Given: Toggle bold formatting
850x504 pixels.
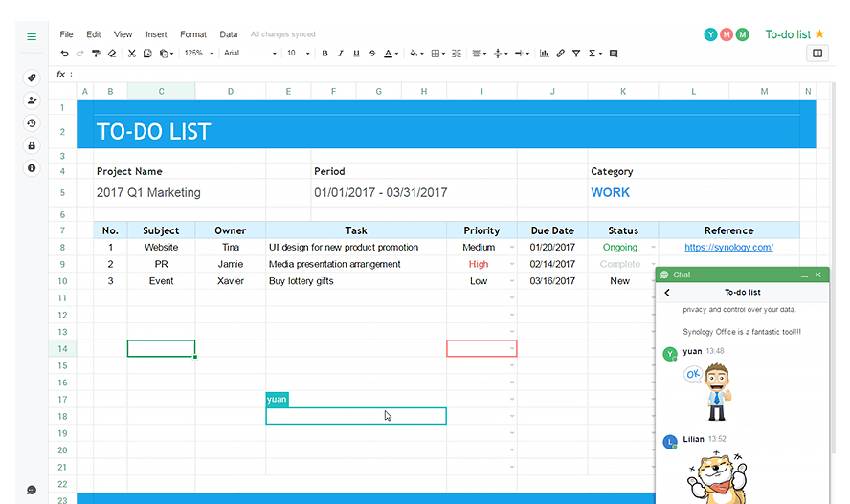Looking at the screenshot, I should tap(324, 53).
